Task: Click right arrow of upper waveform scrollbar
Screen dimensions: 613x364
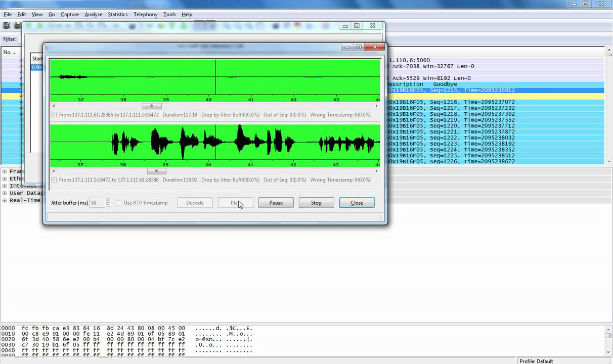Action: [x=376, y=106]
